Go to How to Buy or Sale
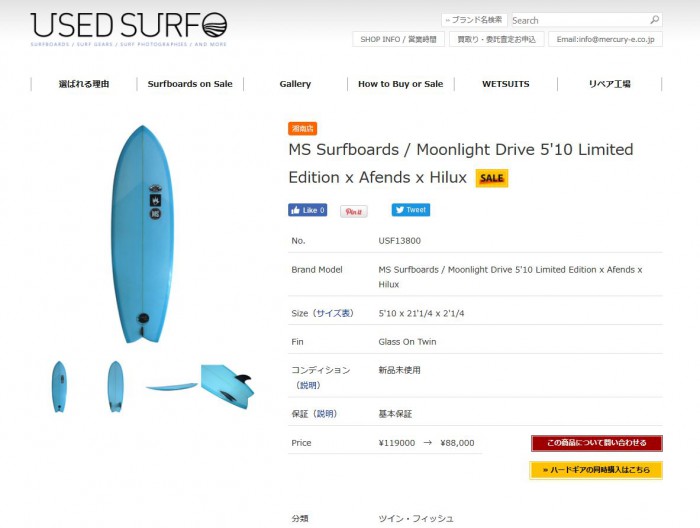Viewport: 700px width, 528px height. pos(400,84)
